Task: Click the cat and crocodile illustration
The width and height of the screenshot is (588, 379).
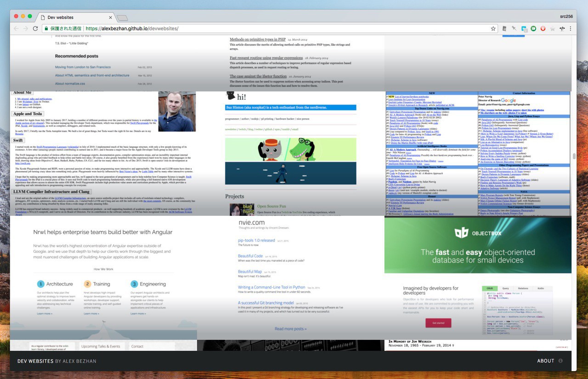Action: (291, 149)
